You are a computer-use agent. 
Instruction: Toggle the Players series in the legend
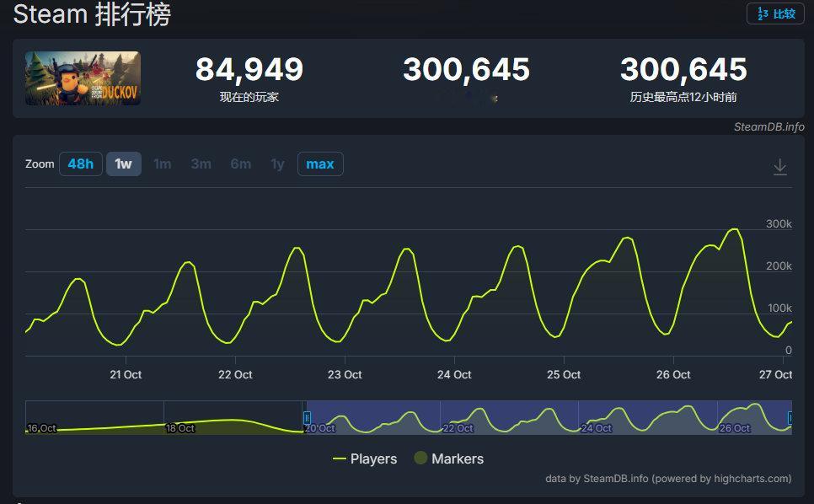click(365, 458)
